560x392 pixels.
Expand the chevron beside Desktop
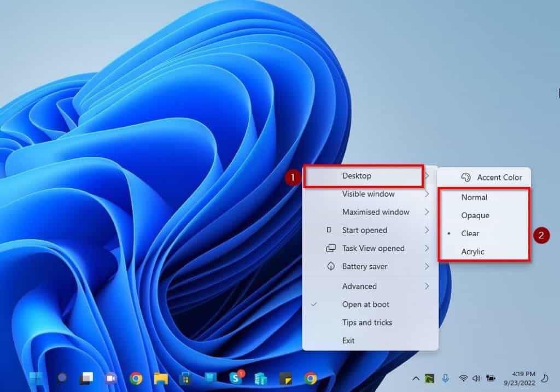[x=427, y=175]
